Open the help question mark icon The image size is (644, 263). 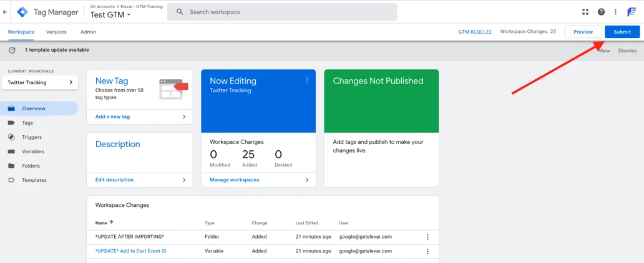pyautogui.click(x=601, y=12)
